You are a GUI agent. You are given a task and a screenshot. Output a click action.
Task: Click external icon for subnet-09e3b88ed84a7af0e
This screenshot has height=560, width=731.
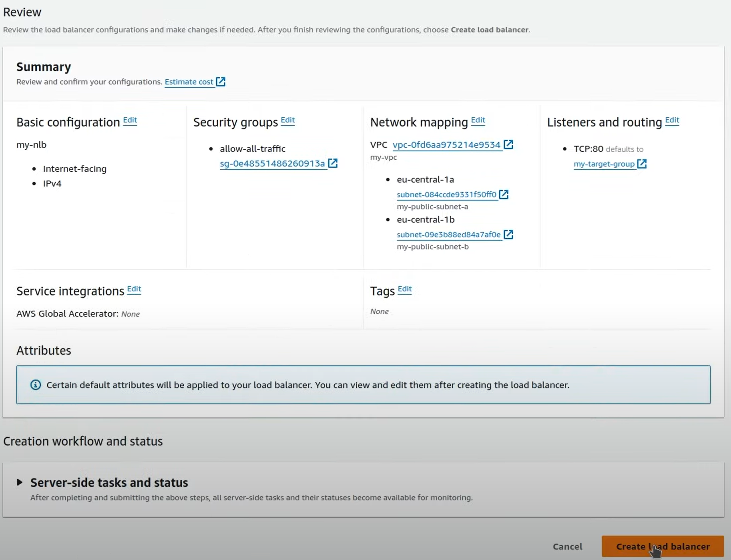pos(508,235)
